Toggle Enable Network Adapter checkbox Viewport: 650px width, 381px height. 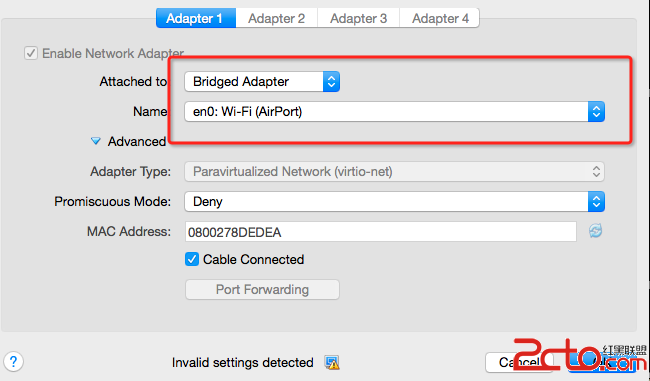click(31, 53)
